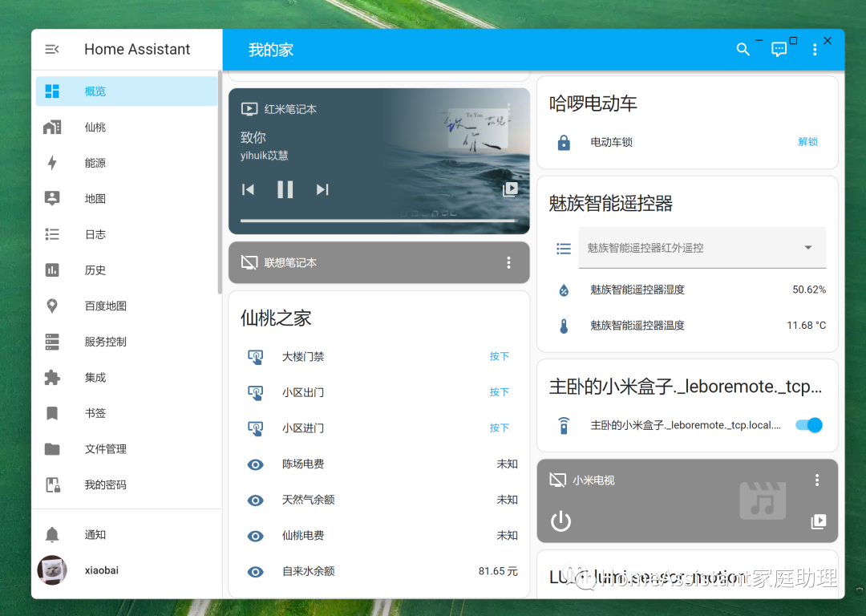
Task: Click the 红米笔记本 cast screen icon
Action: pos(249,109)
